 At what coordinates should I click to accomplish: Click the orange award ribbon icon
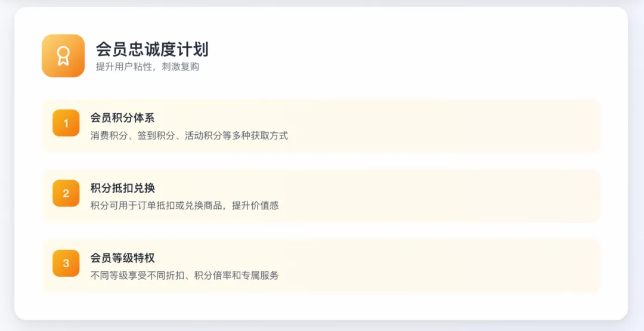point(63,56)
